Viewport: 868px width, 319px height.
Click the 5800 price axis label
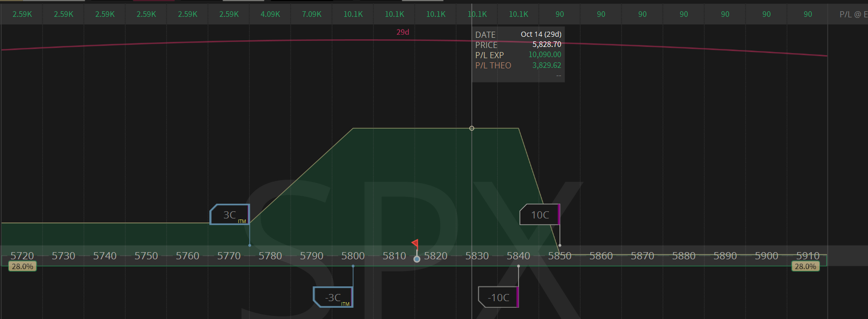click(x=353, y=256)
